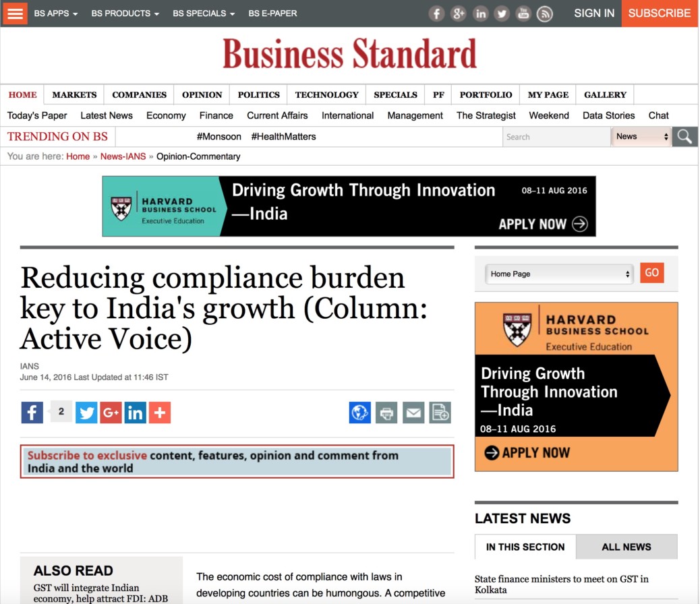Expand the BS PRODUCTS dropdown
The height and width of the screenshot is (604, 700).
(125, 13)
